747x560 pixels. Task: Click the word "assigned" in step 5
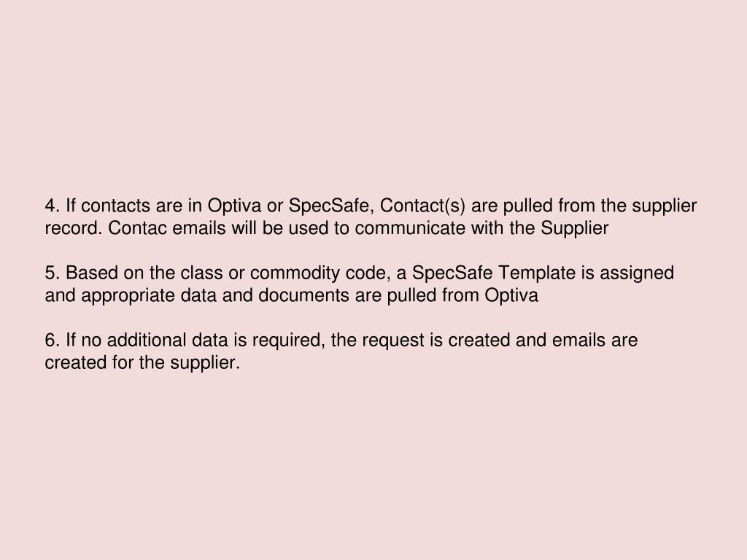point(637,273)
